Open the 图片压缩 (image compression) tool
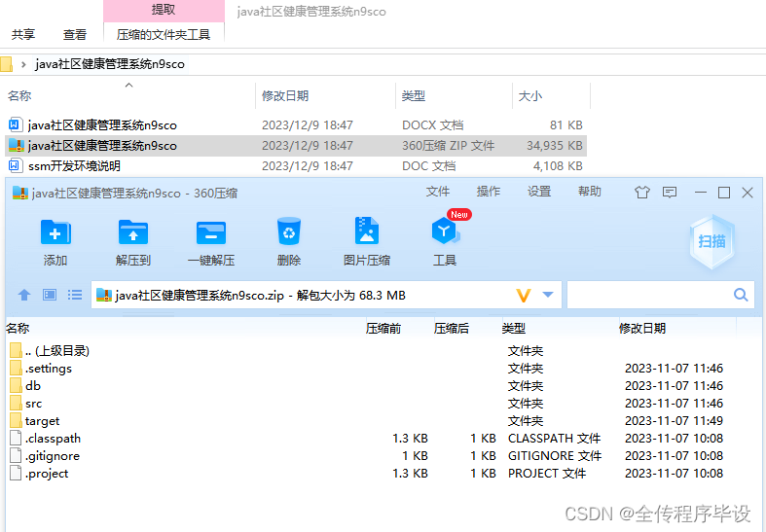This screenshot has width=766, height=532. point(366,231)
